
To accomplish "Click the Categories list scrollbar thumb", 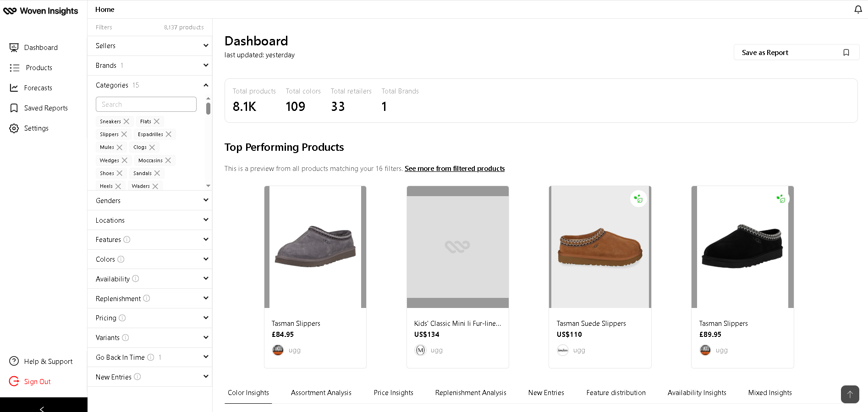I will pyautogui.click(x=208, y=108).
